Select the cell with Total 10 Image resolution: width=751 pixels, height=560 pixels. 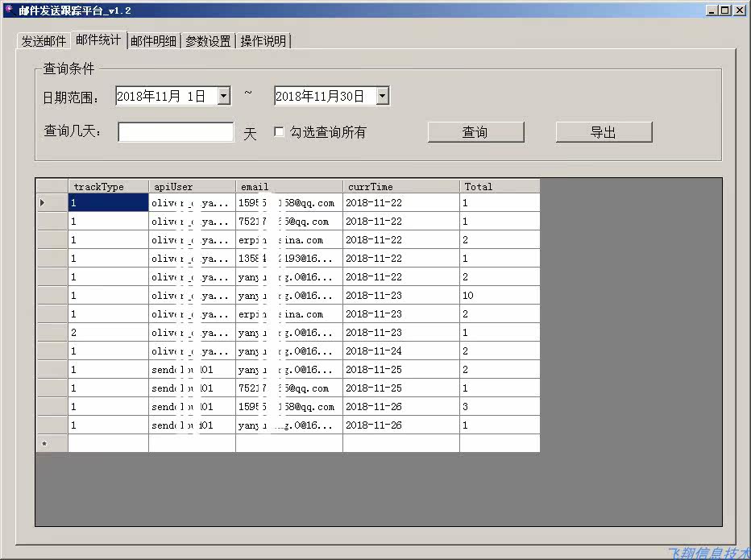click(500, 296)
